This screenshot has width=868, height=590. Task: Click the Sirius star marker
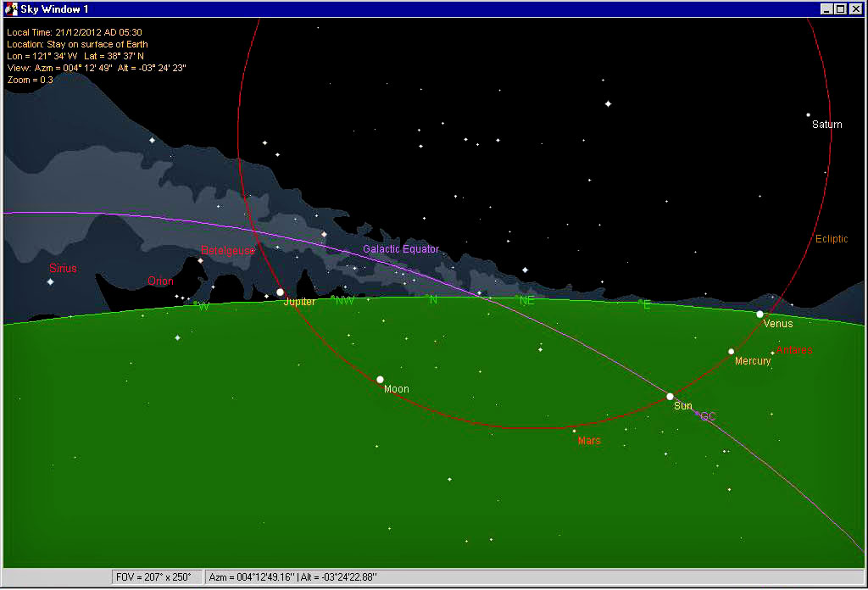(x=51, y=281)
